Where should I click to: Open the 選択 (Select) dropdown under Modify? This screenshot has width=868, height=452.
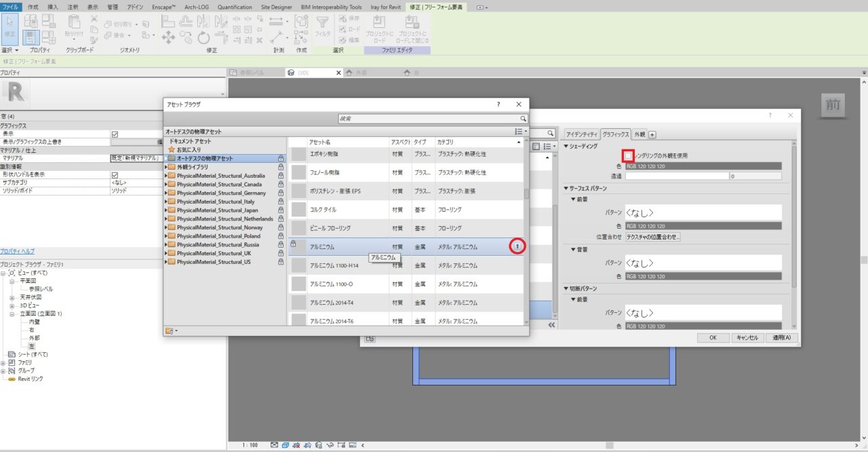tap(10, 50)
